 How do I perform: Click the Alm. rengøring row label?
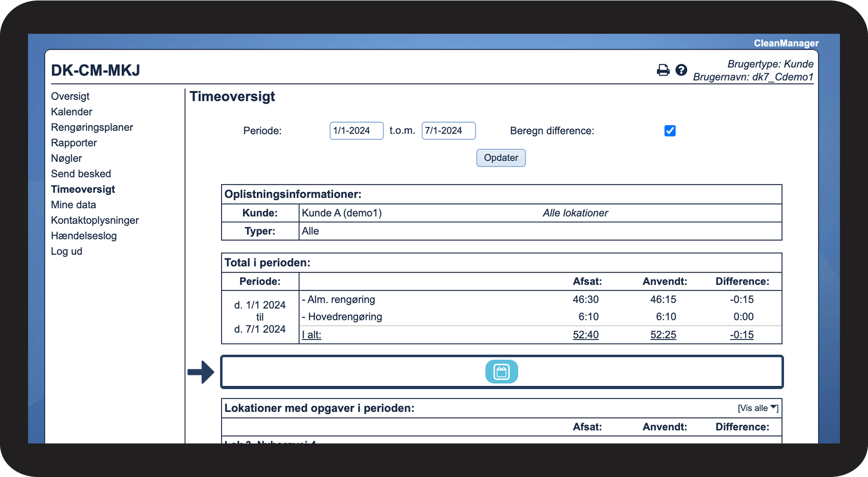point(338,299)
